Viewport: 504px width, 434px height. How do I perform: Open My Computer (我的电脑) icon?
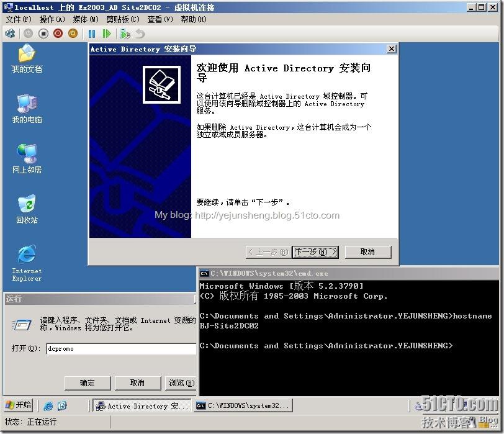[27, 109]
